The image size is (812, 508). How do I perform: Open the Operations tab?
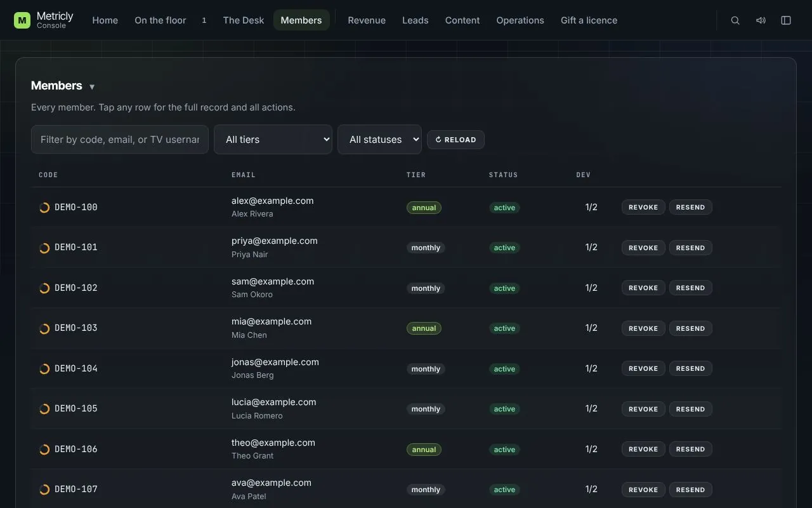click(520, 20)
